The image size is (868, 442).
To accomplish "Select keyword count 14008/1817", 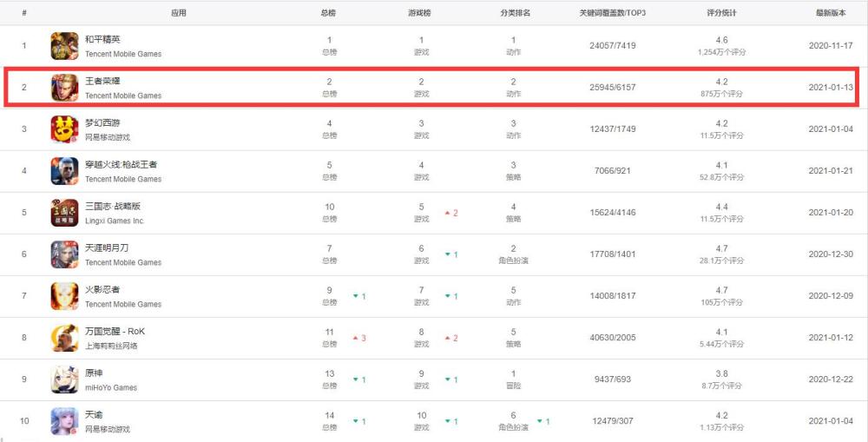I will pos(612,296).
